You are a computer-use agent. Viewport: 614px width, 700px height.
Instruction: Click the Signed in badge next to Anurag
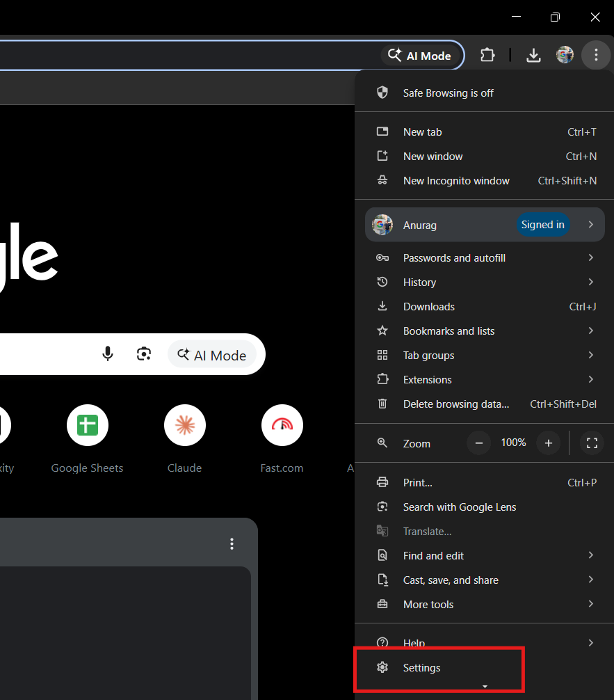[x=543, y=224]
